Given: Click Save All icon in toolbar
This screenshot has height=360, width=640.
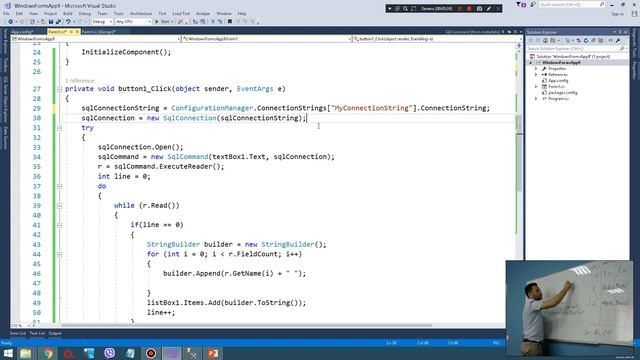Looking at the screenshot, I should click(58, 22).
